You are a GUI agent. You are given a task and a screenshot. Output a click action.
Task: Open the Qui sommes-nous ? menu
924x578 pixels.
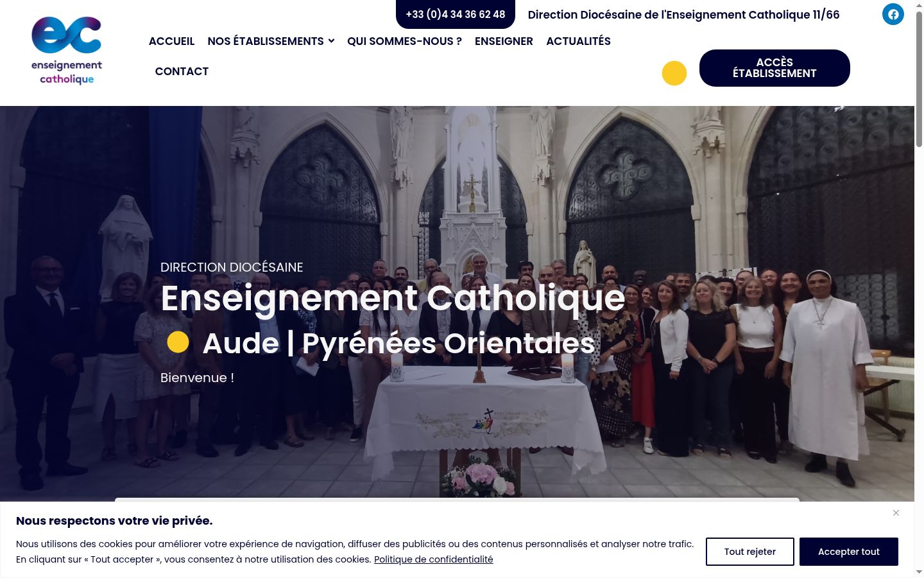coord(404,41)
